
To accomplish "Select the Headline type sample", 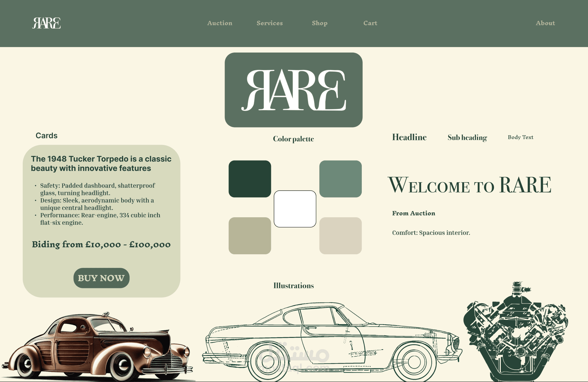I will click(409, 137).
